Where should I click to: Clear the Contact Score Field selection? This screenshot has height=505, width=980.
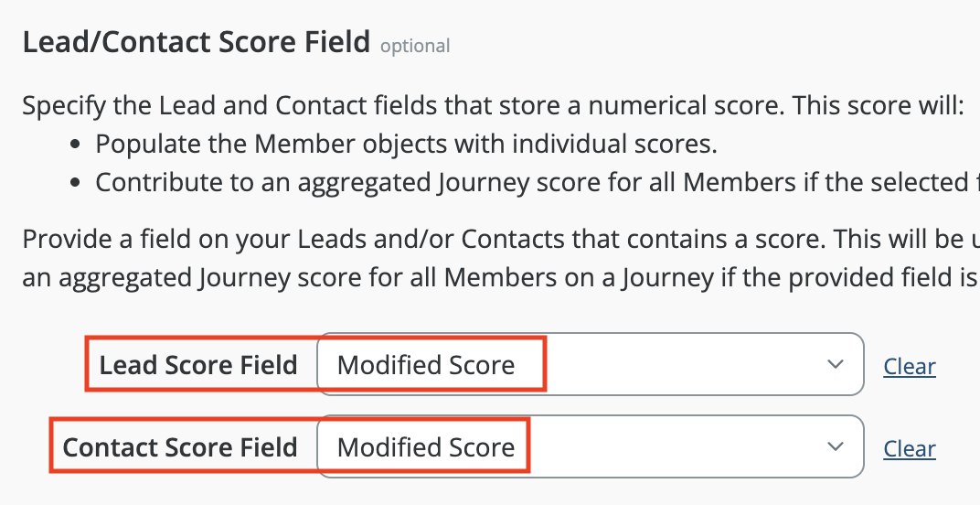tap(909, 449)
